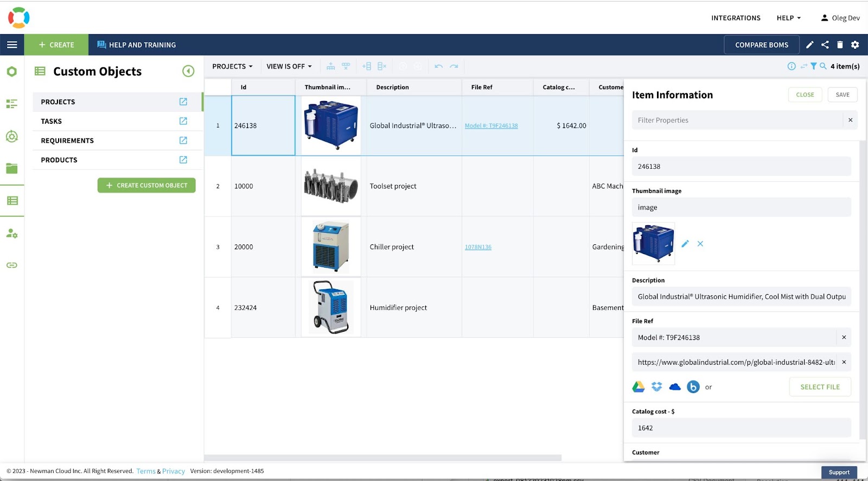
Task: Open INTEGRATIONS in the top bar
Action: tap(736, 18)
